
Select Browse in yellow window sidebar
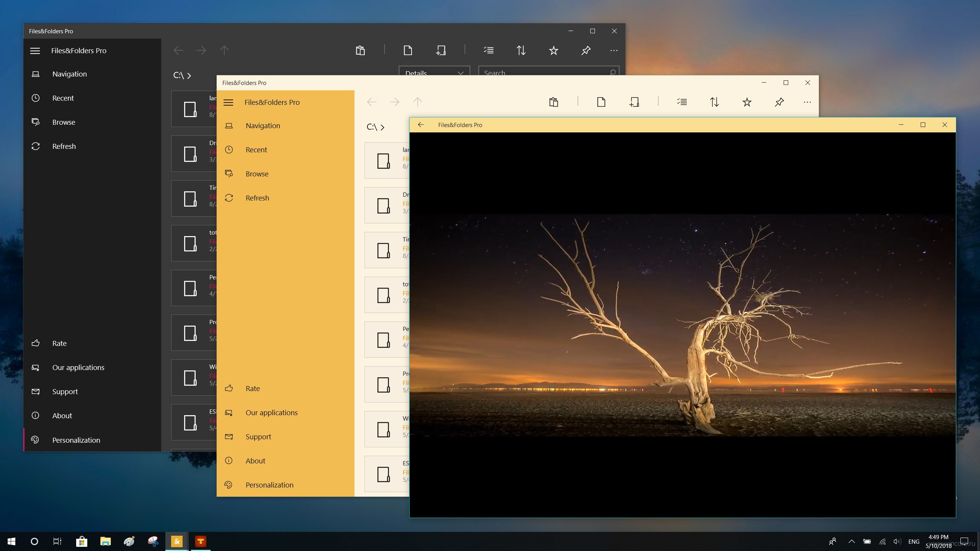coord(286,174)
